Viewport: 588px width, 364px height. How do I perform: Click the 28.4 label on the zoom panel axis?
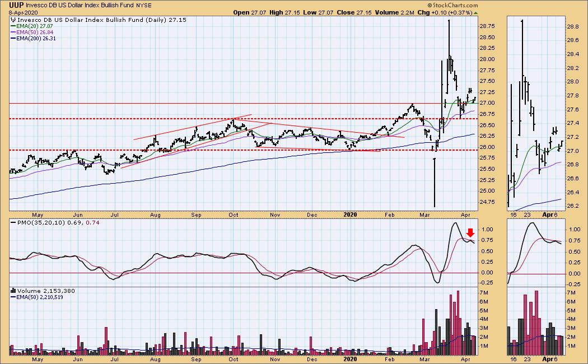(x=572, y=54)
